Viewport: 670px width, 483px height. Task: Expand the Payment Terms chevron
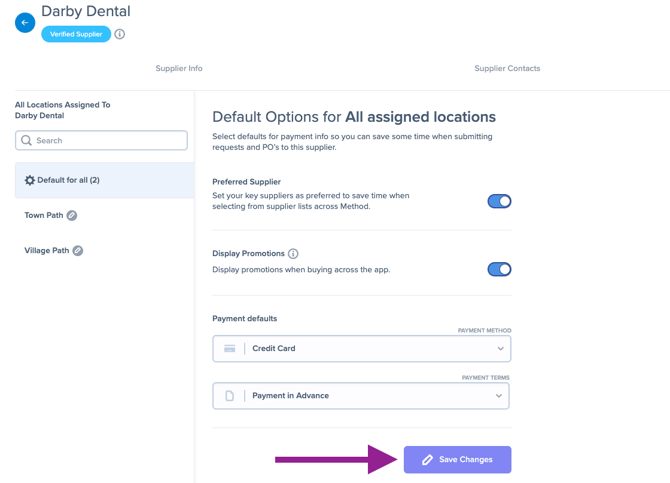pos(499,396)
